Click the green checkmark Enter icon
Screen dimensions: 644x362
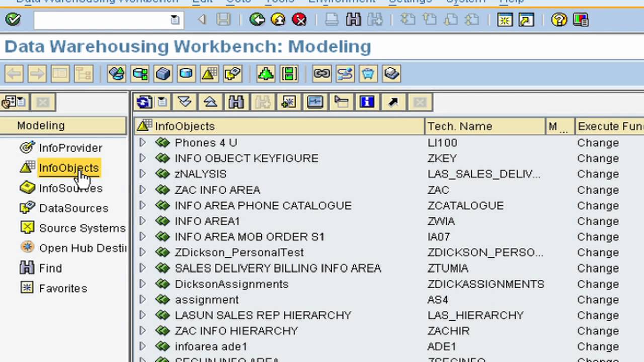(x=13, y=20)
